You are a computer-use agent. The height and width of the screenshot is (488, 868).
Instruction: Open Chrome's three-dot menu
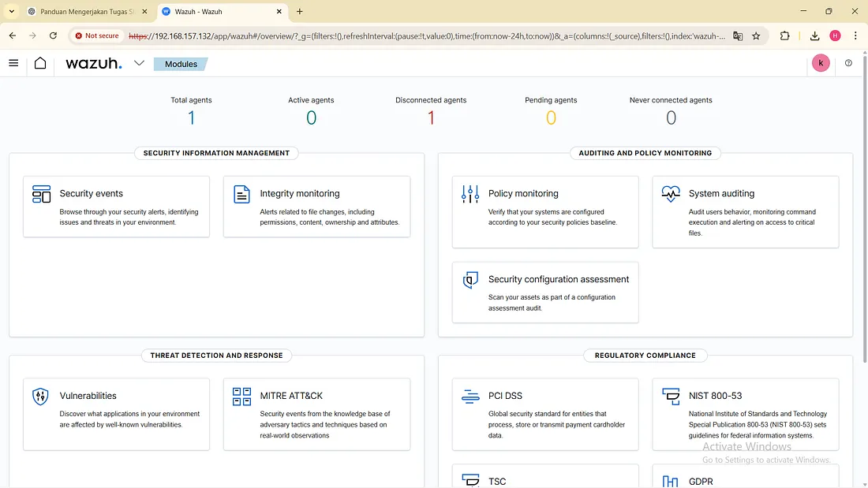[x=855, y=36]
